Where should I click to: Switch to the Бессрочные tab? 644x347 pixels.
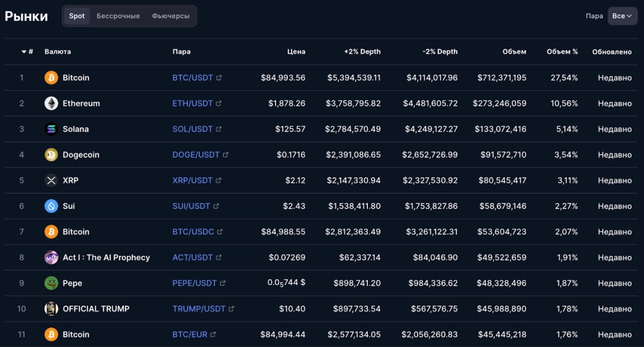[118, 16]
